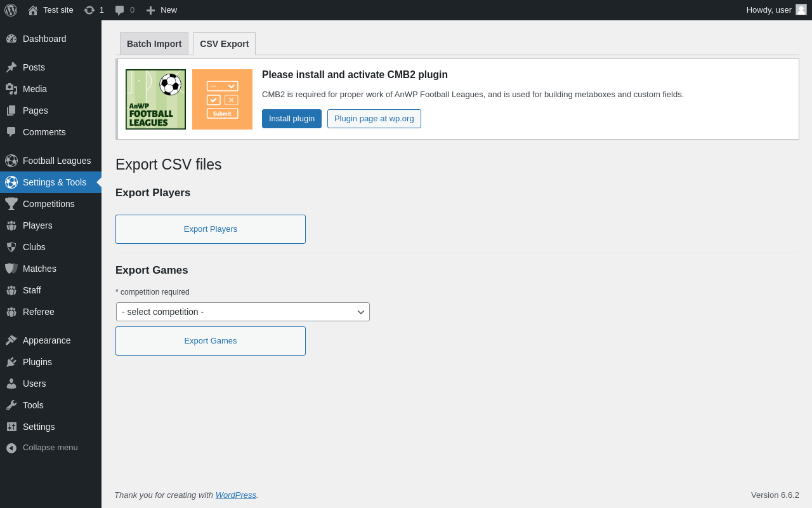812x508 pixels.
Task: Click the Settings & Tools soccer ball icon
Action: tap(11, 182)
